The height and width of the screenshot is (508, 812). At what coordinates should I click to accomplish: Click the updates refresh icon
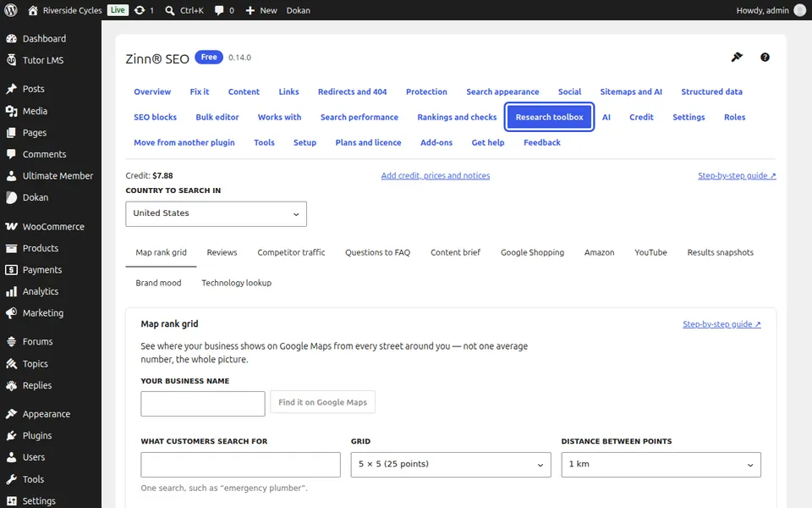[x=140, y=10]
